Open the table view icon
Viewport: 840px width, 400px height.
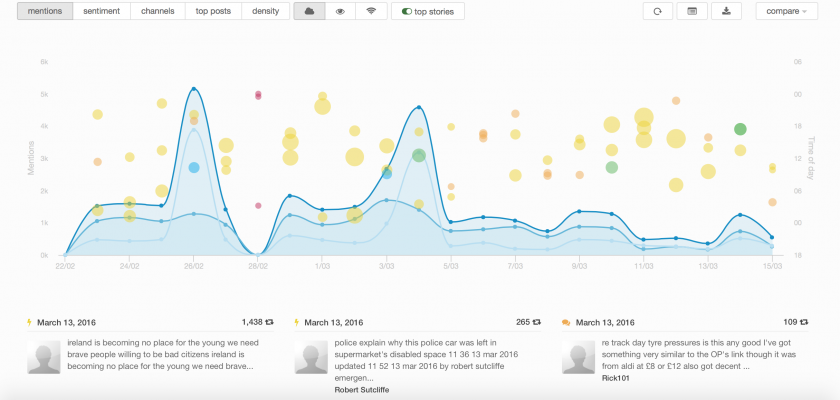691,11
